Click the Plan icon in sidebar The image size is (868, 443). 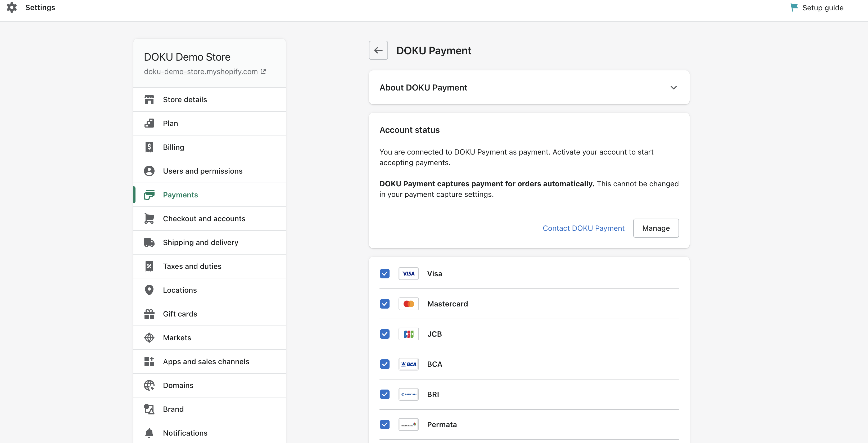(x=149, y=123)
